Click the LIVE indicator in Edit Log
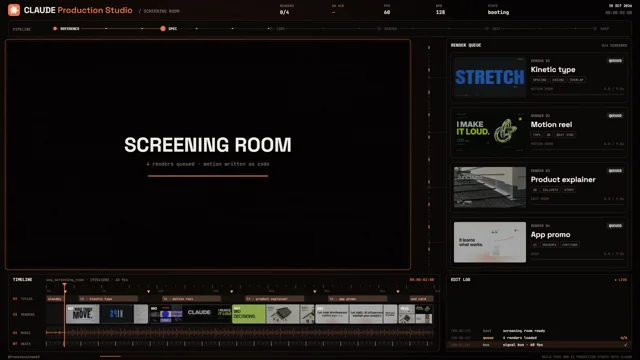Viewport: 640px width, 360px height. [621, 280]
